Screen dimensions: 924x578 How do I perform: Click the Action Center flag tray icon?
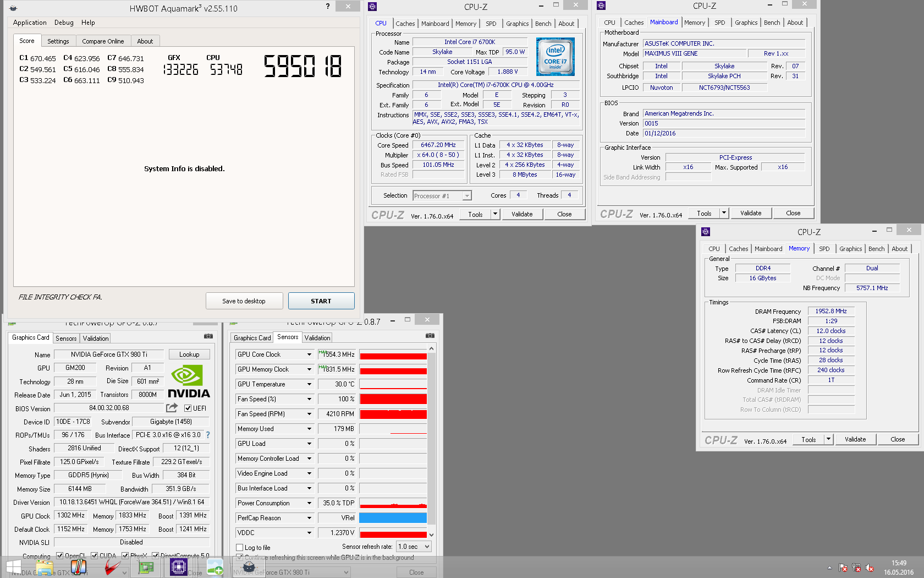tap(843, 568)
